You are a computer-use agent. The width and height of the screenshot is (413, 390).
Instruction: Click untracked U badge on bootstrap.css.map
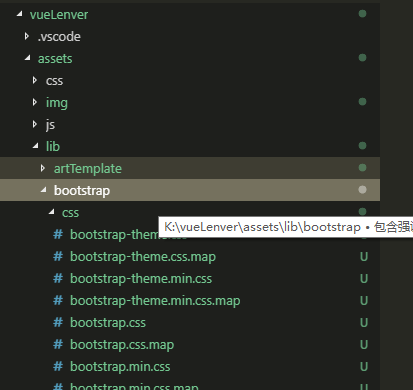point(364,345)
